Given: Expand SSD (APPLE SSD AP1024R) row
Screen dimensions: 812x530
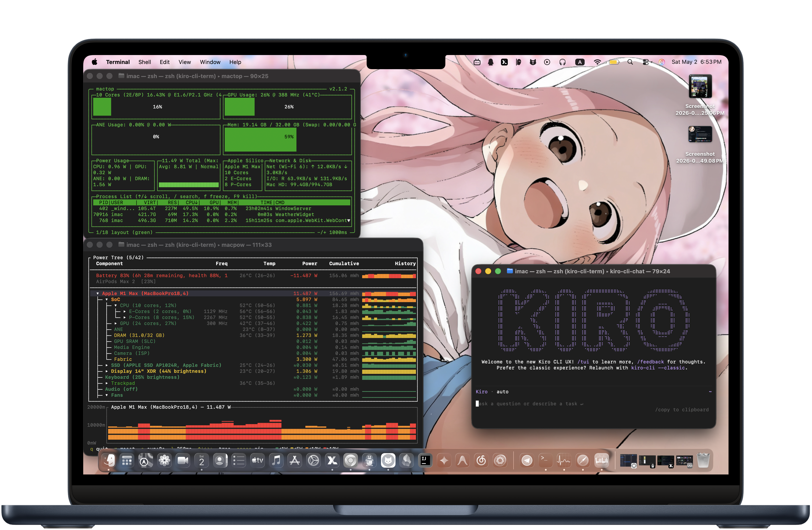Looking at the screenshot, I should (x=106, y=365).
